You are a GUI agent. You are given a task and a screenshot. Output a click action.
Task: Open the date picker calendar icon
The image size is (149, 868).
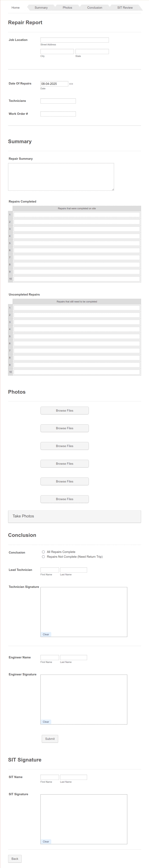pos(71,84)
